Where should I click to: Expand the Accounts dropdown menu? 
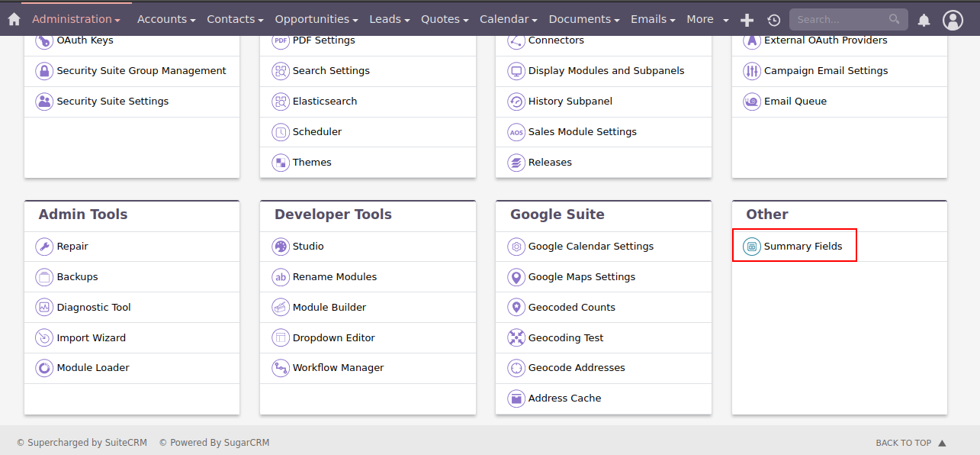pos(166,19)
